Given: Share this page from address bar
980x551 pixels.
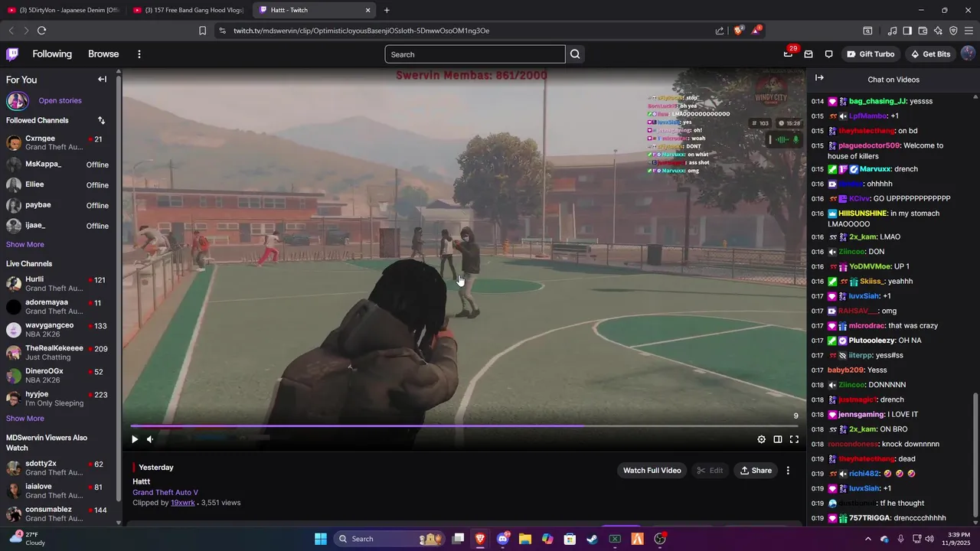Looking at the screenshot, I should (x=720, y=31).
